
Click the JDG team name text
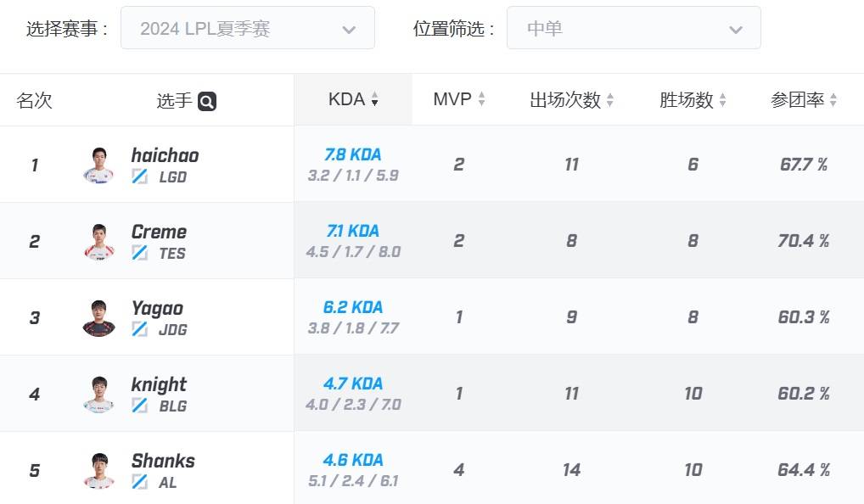pyautogui.click(x=173, y=329)
